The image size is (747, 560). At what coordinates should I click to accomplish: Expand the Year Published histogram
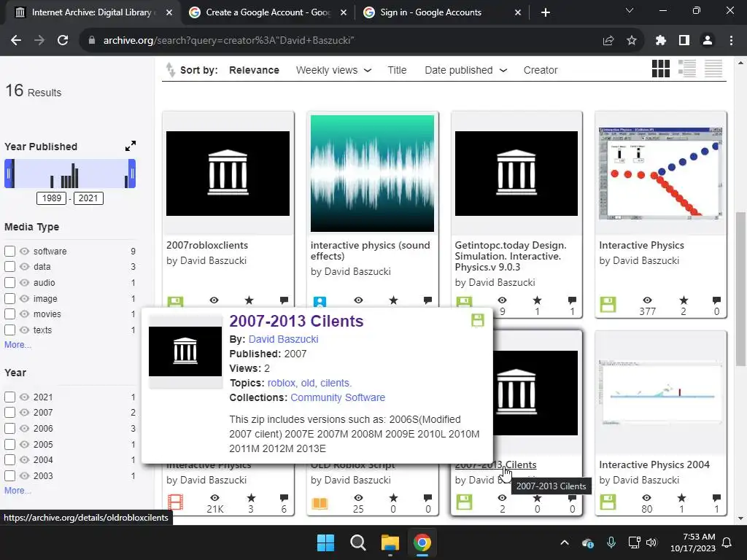tap(131, 146)
